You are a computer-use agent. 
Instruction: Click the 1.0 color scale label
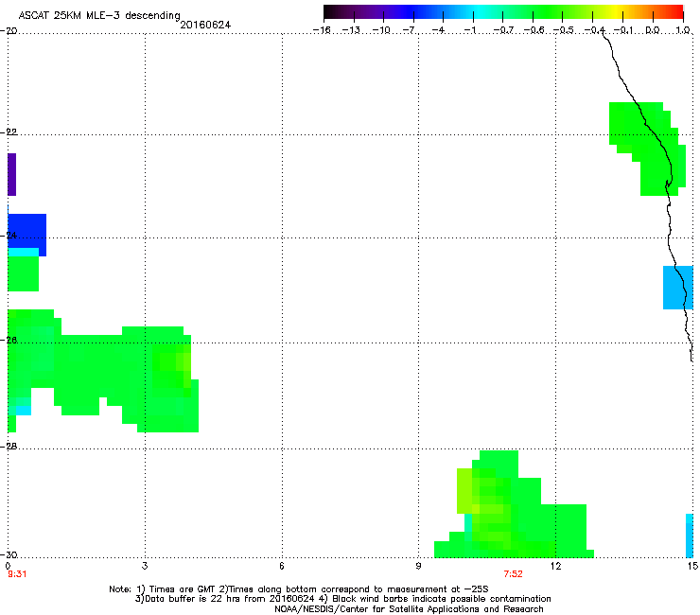pyautogui.click(x=683, y=30)
